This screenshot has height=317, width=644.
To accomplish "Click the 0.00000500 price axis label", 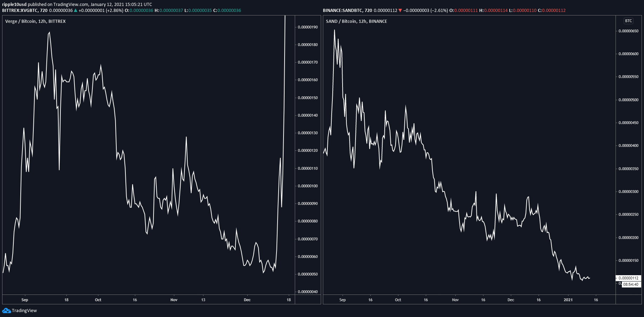I will 629,100.
